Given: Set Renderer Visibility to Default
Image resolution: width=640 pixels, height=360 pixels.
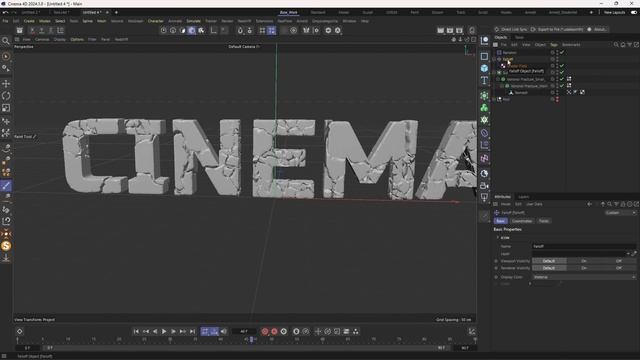Looking at the screenshot, I should pos(549,268).
